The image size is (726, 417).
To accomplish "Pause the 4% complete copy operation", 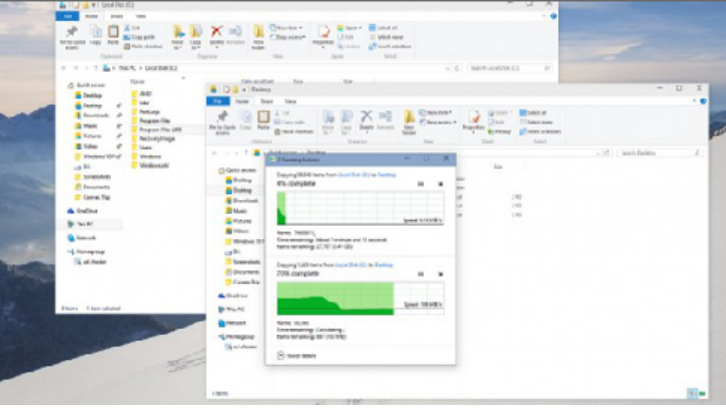I will (x=421, y=184).
